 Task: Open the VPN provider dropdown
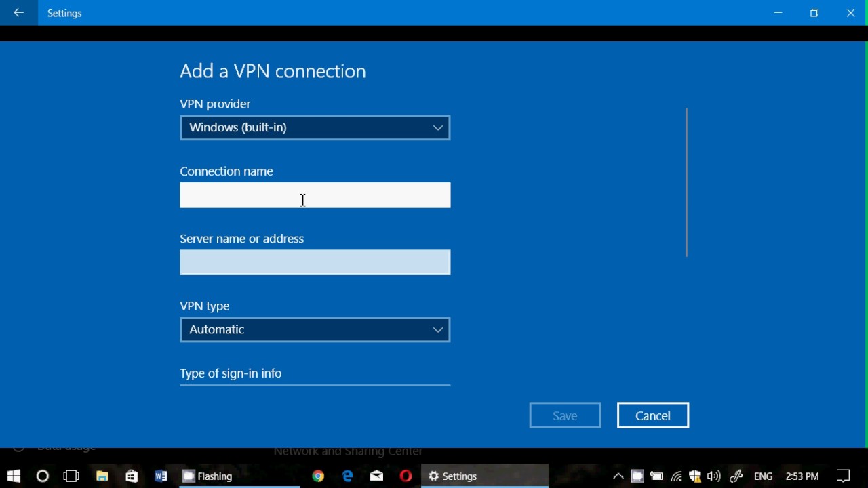(315, 127)
